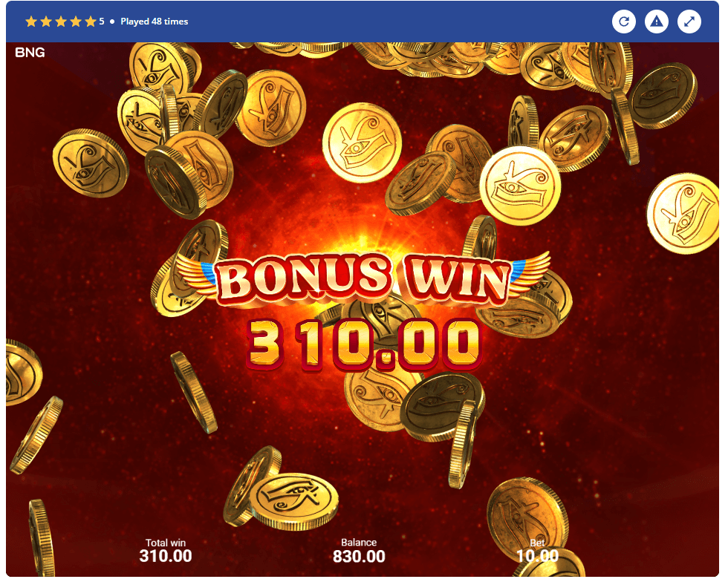Image resolution: width=728 pixels, height=582 pixels.
Task: Click the Bet amount 10.00
Action: 537,556
